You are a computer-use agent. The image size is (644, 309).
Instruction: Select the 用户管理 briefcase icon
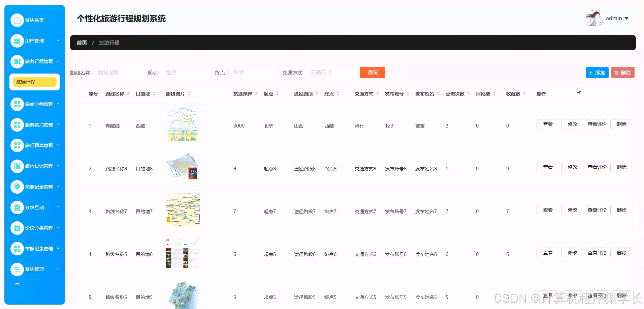coord(17,40)
